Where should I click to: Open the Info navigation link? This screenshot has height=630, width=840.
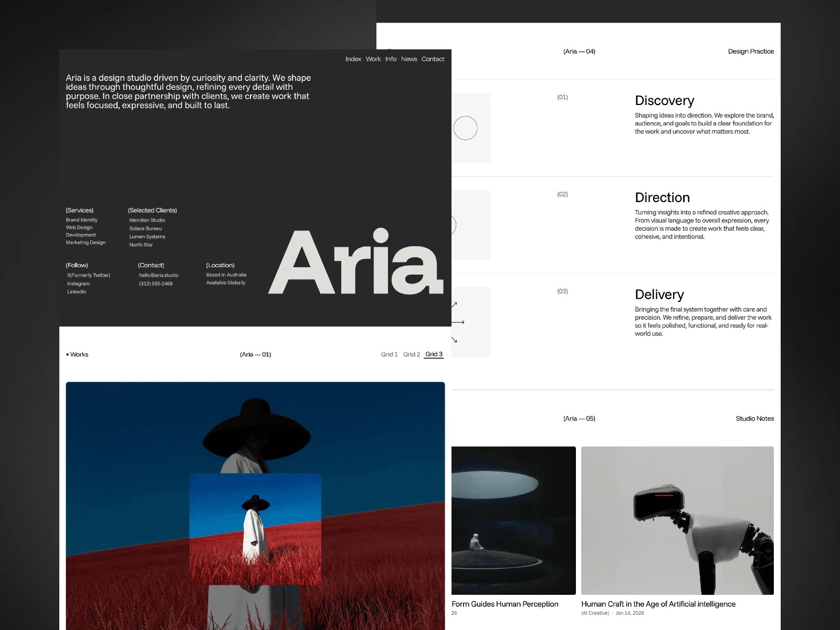click(391, 59)
